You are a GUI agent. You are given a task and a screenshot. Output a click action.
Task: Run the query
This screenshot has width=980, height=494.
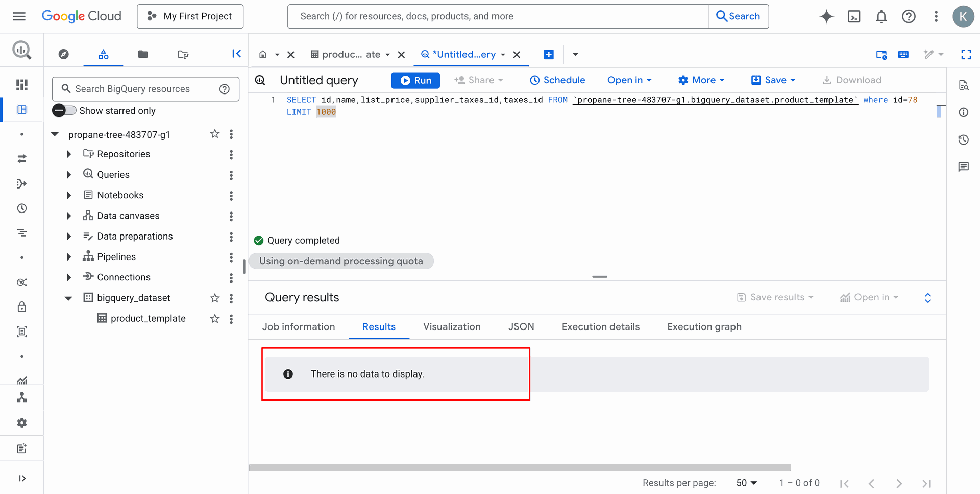[415, 80]
